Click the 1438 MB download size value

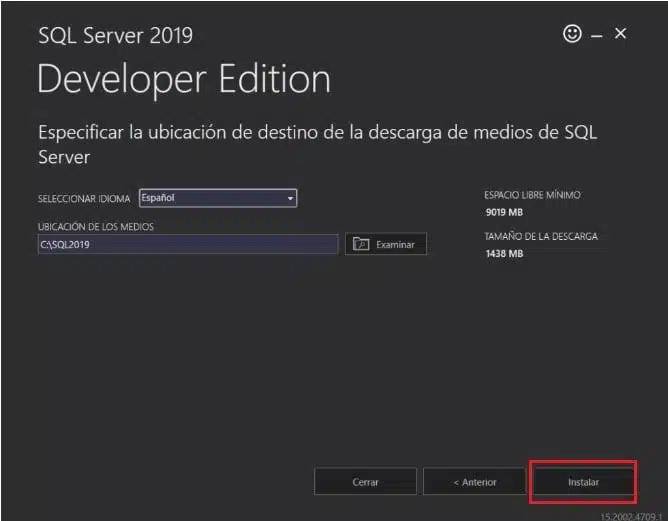point(504,253)
